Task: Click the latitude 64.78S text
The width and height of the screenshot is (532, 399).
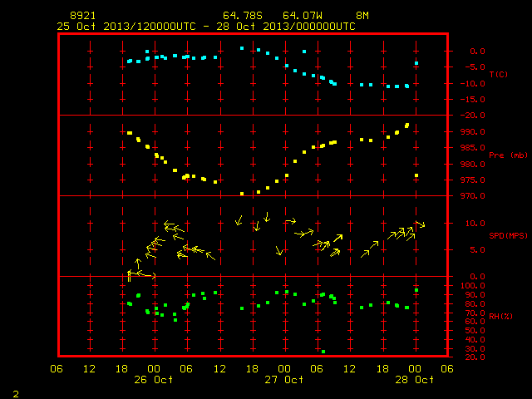Action: click(x=243, y=16)
